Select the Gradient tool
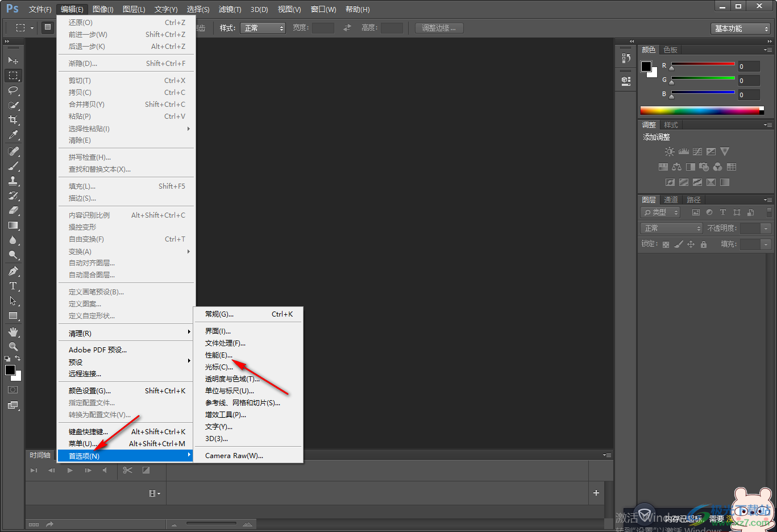This screenshot has width=777, height=532. click(x=13, y=225)
